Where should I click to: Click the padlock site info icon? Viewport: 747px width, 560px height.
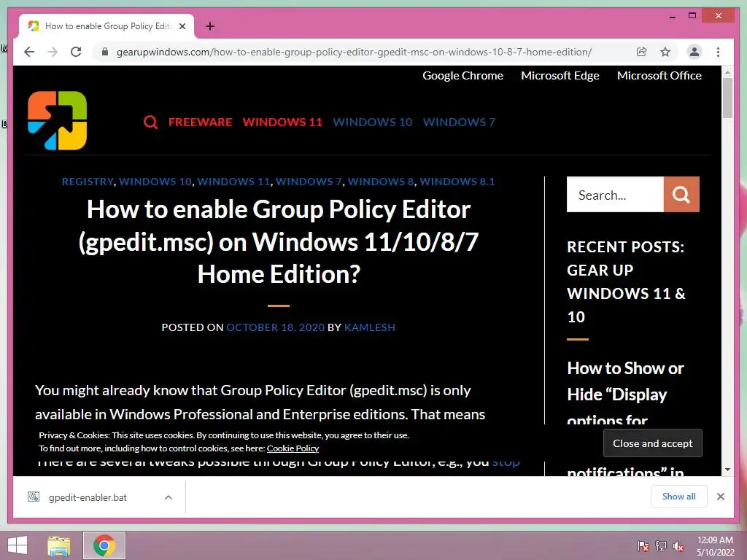[x=105, y=52]
